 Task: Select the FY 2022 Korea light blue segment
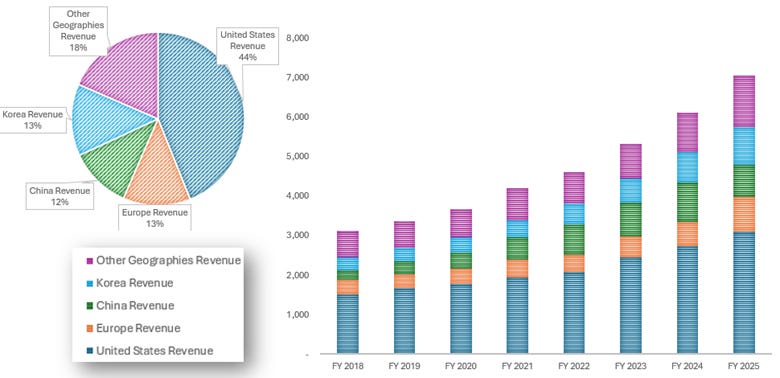(x=574, y=214)
